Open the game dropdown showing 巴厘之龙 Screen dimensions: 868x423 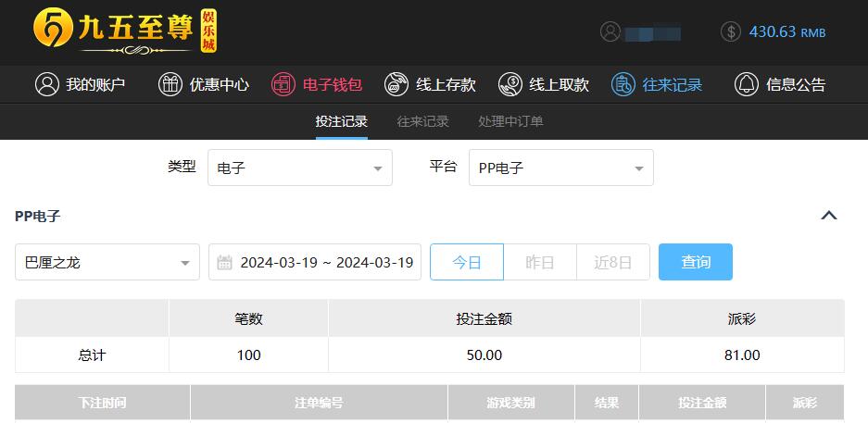[107, 262]
